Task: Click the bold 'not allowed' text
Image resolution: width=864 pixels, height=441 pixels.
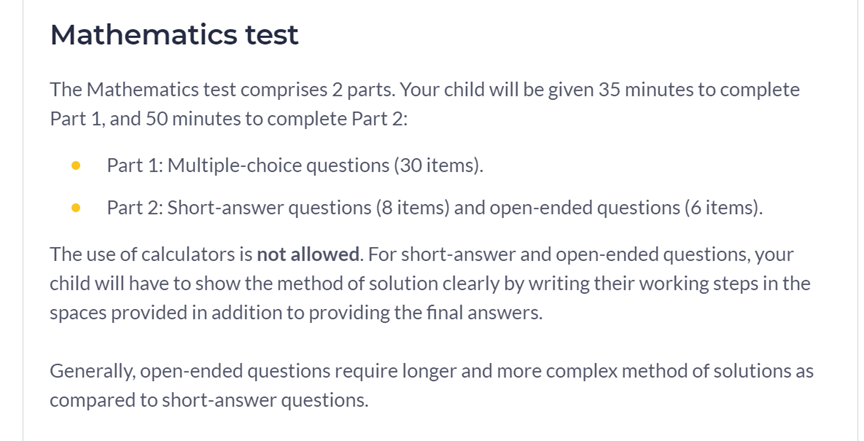Action: (x=308, y=254)
